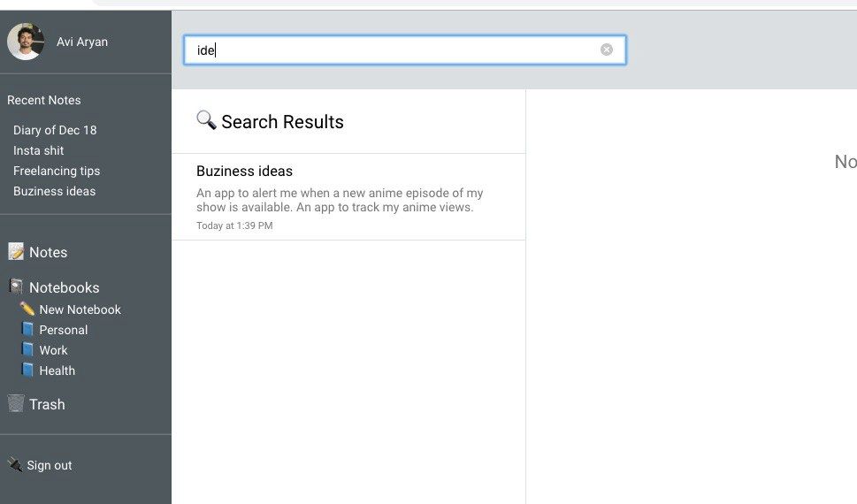Click the Notebooks book icon

pyautogui.click(x=16, y=287)
